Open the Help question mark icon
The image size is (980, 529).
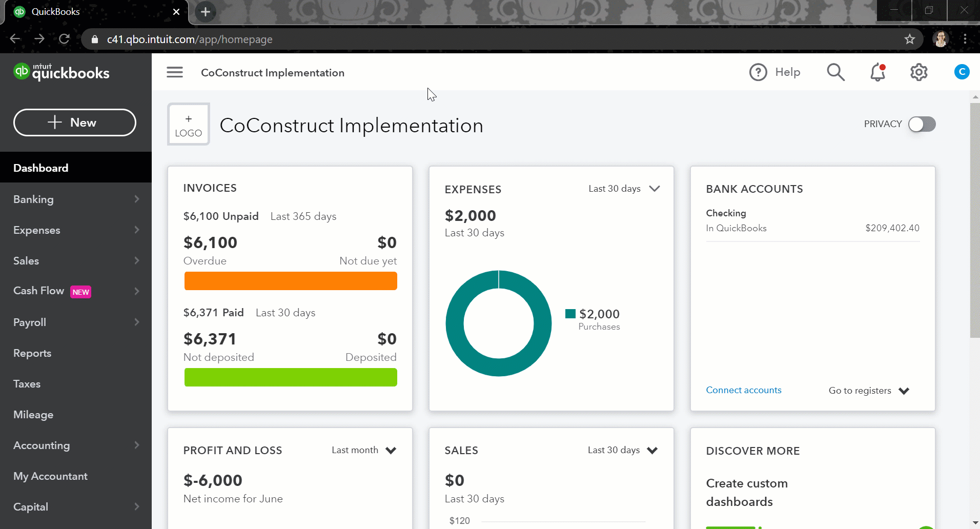(x=758, y=72)
